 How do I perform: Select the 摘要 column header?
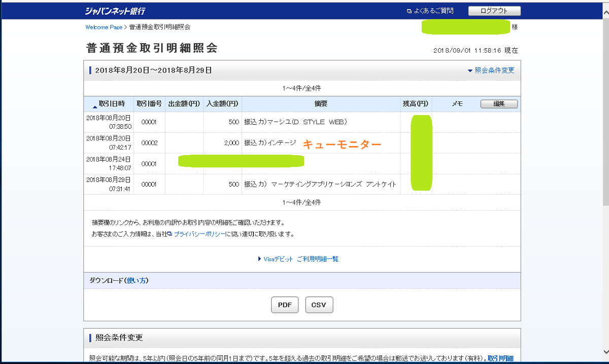tap(321, 104)
